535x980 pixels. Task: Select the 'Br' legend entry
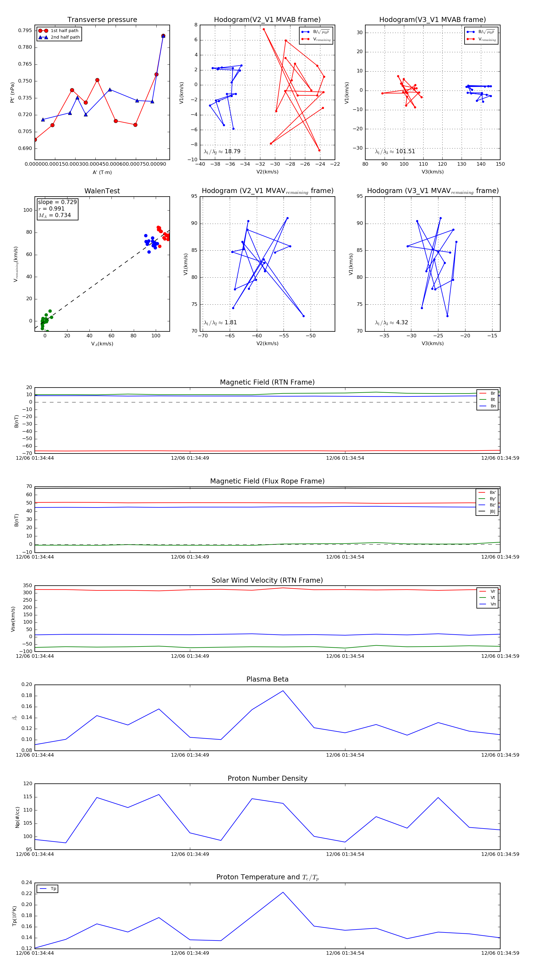point(487,393)
